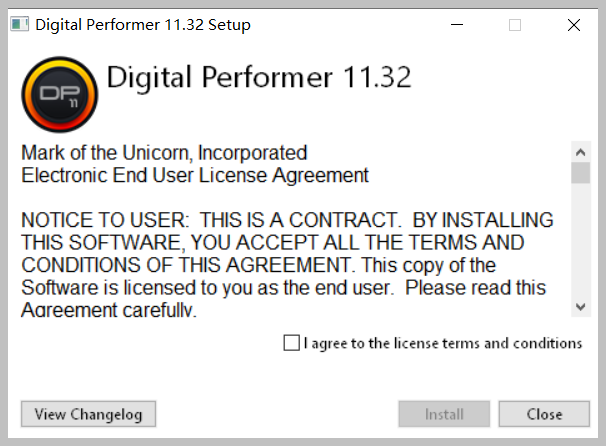Close the window with the X icon
The width and height of the screenshot is (606, 446).
[x=574, y=25]
